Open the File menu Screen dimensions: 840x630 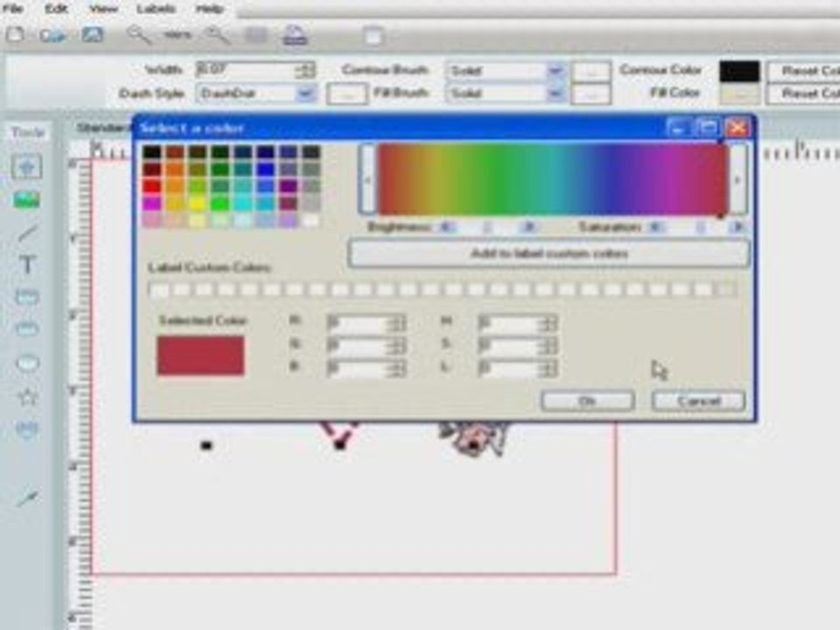click(11, 8)
